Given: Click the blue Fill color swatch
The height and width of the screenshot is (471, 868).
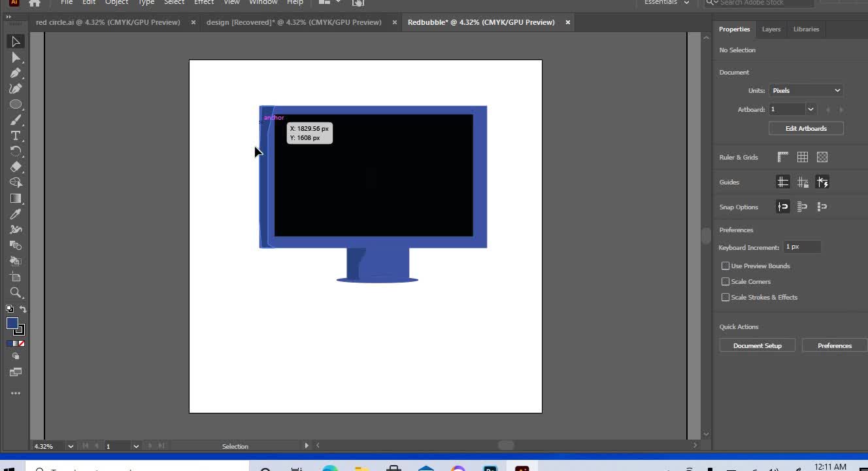Looking at the screenshot, I should coord(12,323).
